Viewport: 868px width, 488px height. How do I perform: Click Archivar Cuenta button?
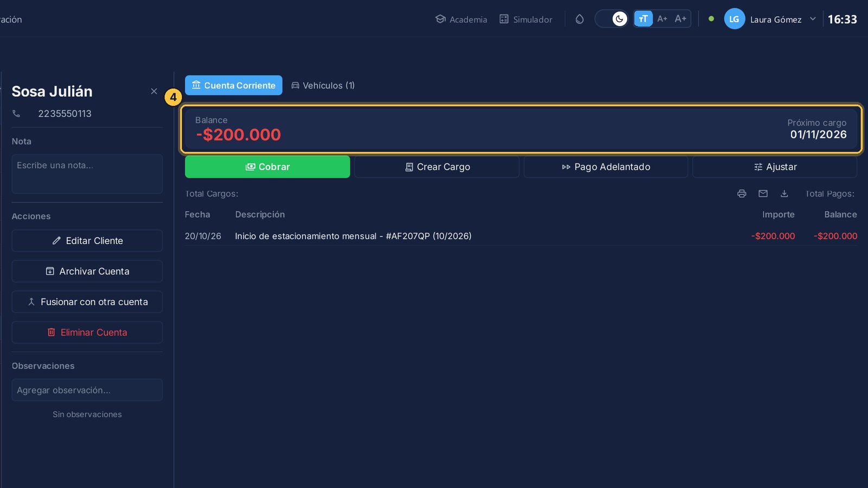click(87, 271)
